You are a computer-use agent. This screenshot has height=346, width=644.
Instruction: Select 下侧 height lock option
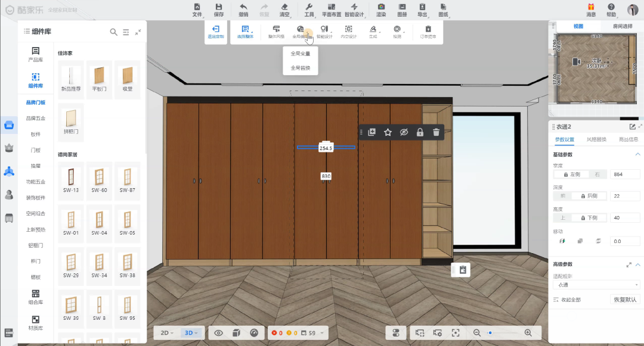pyautogui.click(x=589, y=218)
